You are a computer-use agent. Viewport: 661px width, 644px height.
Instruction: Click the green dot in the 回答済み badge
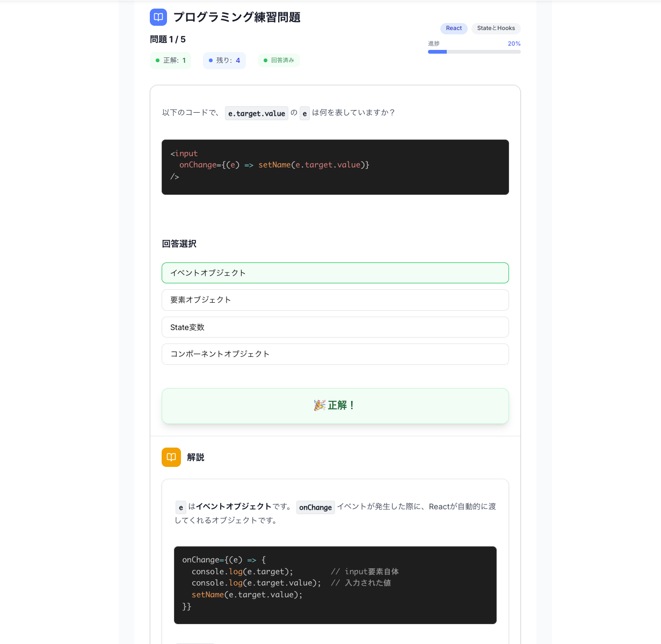265,61
